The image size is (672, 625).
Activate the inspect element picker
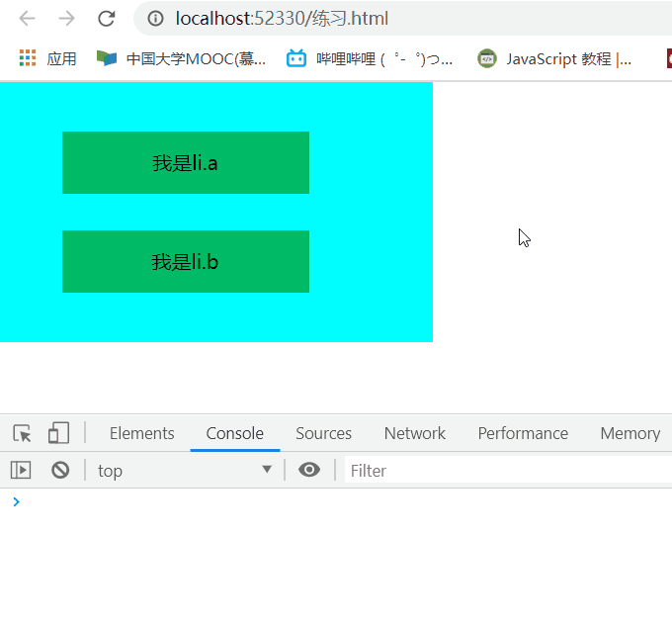click(22, 433)
